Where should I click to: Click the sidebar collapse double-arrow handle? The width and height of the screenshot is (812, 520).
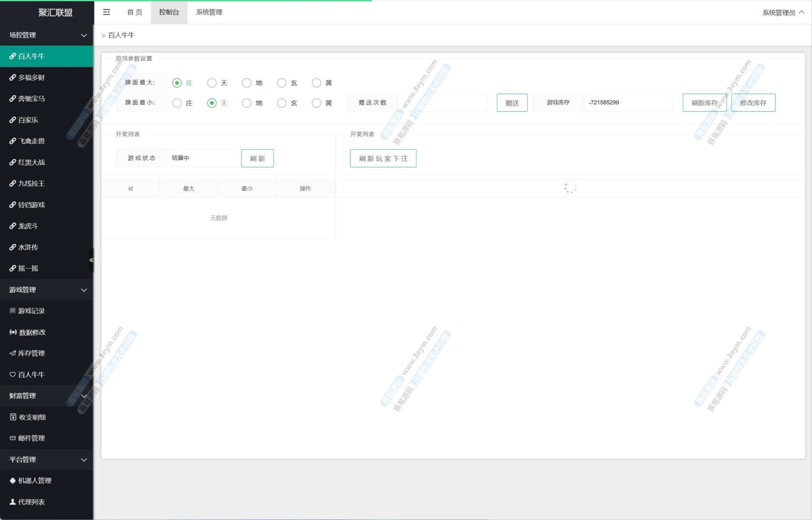click(91, 260)
